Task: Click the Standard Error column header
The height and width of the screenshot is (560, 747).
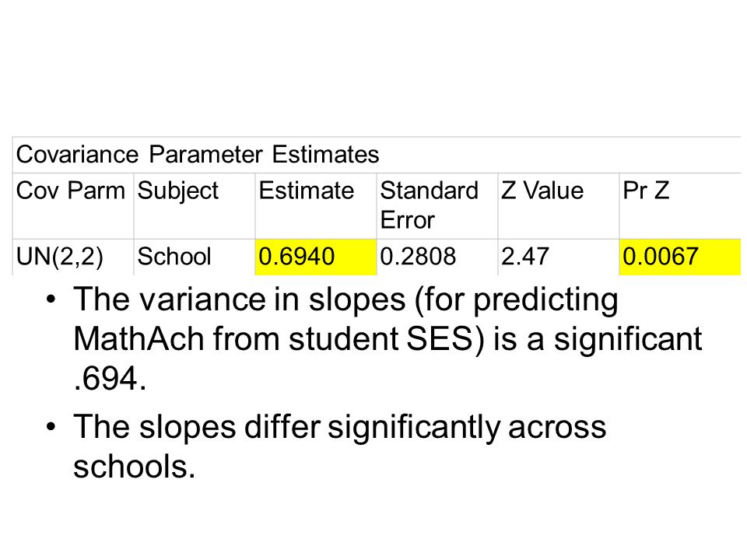Action: pyautogui.click(x=429, y=205)
